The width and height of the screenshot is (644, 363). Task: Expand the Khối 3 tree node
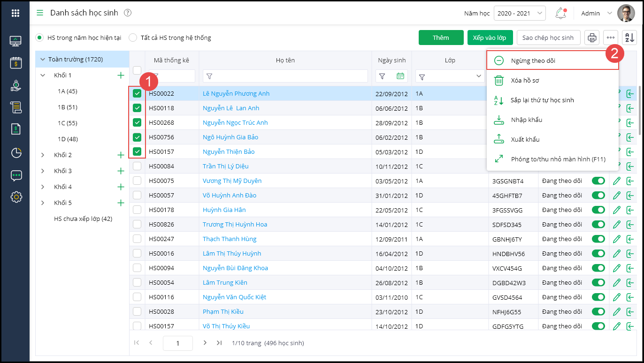click(43, 171)
